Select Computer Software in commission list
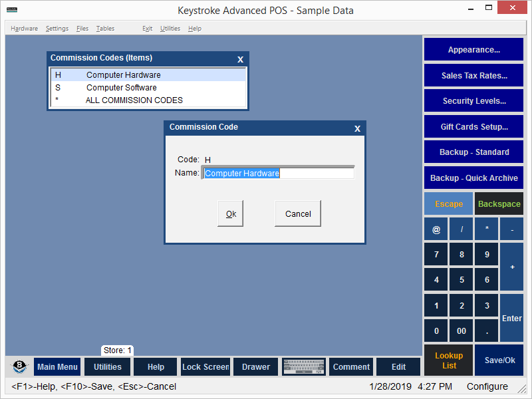Screen dimensions: 532x399 pos(122,88)
